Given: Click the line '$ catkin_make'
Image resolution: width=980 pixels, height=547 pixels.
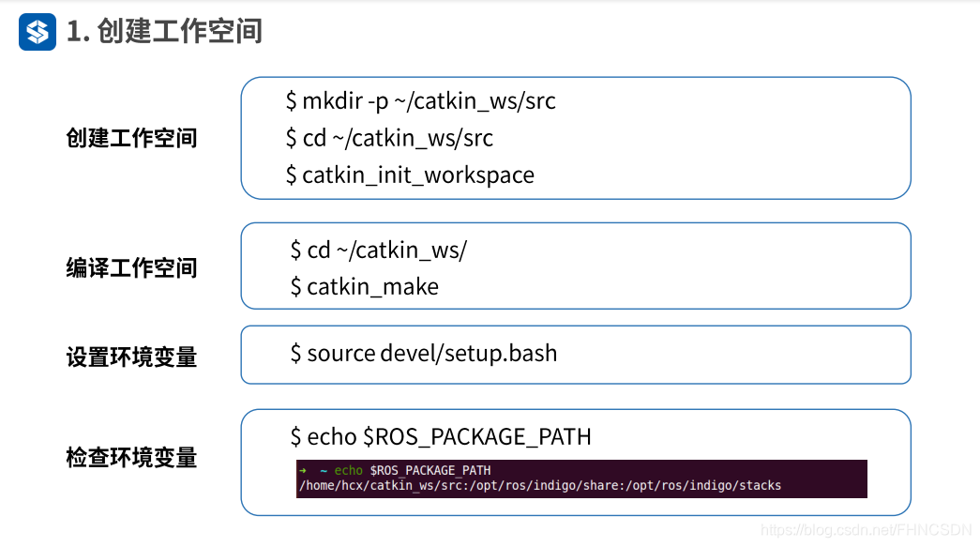Looking at the screenshot, I should click(365, 287).
